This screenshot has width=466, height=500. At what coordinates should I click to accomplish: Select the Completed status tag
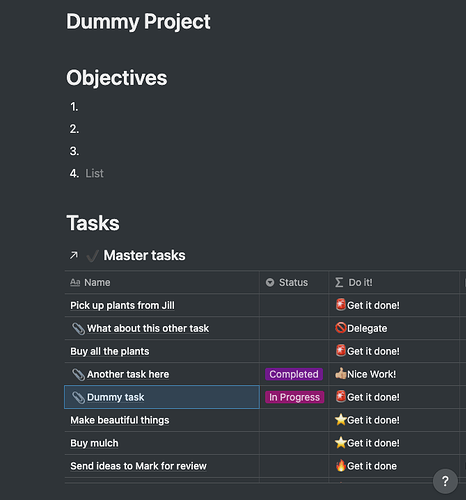pos(294,374)
